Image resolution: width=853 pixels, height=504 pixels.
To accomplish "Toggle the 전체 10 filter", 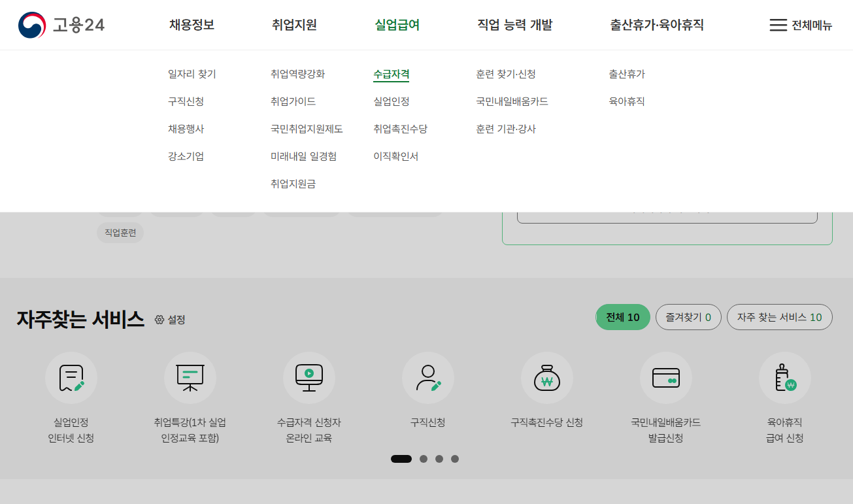I will point(622,316).
